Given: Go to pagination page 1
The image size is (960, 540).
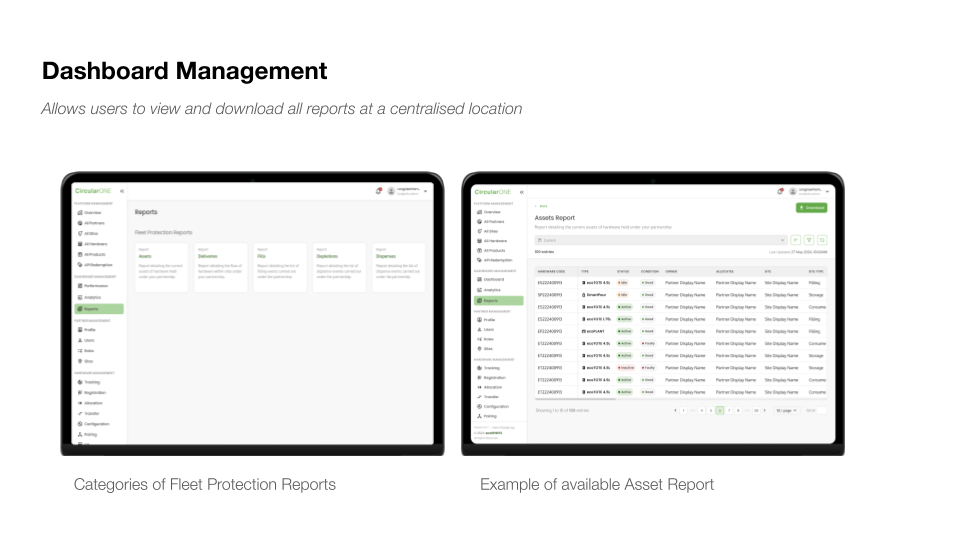Looking at the screenshot, I should (x=683, y=410).
